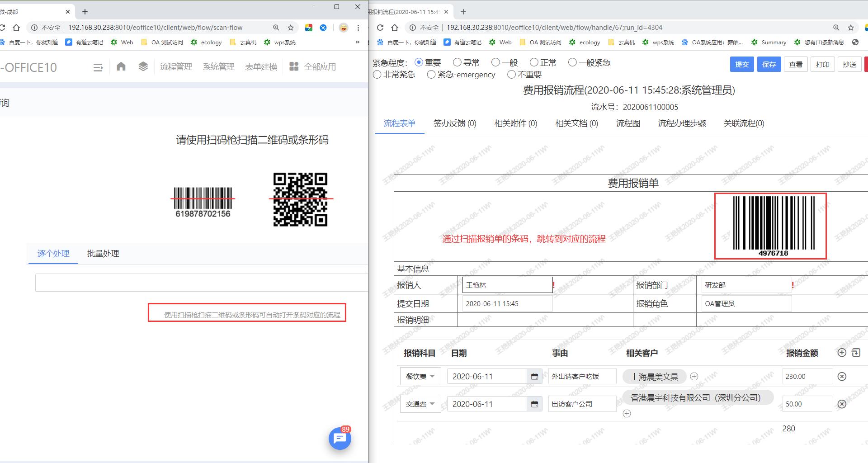Click the collapse sidebar icon left of home

coord(98,66)
